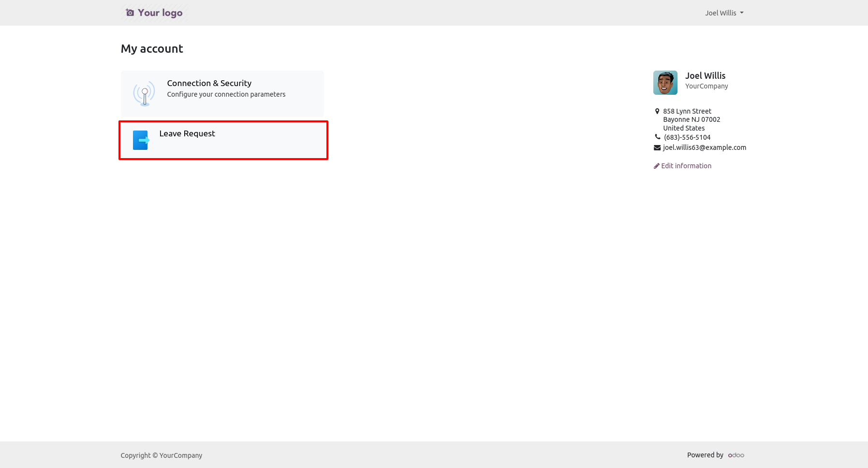
Task: Click the Odoo logo in the footer
Action: 736,455
